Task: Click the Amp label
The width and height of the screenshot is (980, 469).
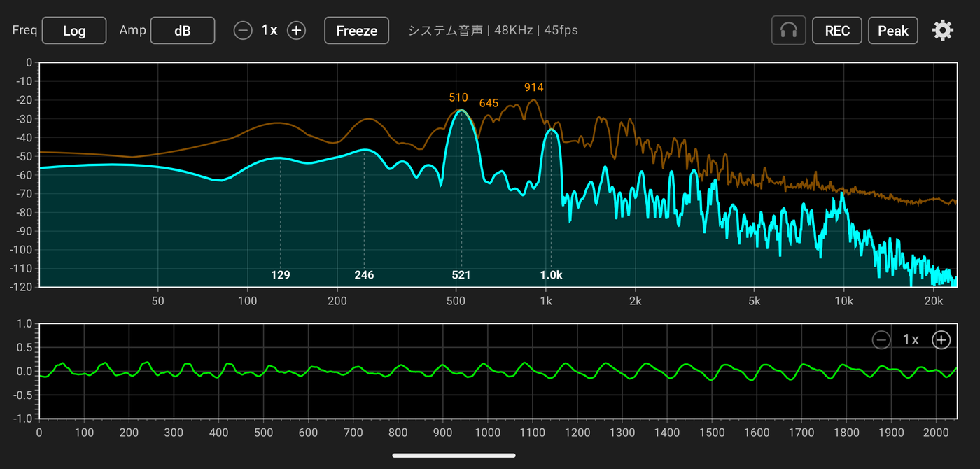Action: click(x=132, y=30)
